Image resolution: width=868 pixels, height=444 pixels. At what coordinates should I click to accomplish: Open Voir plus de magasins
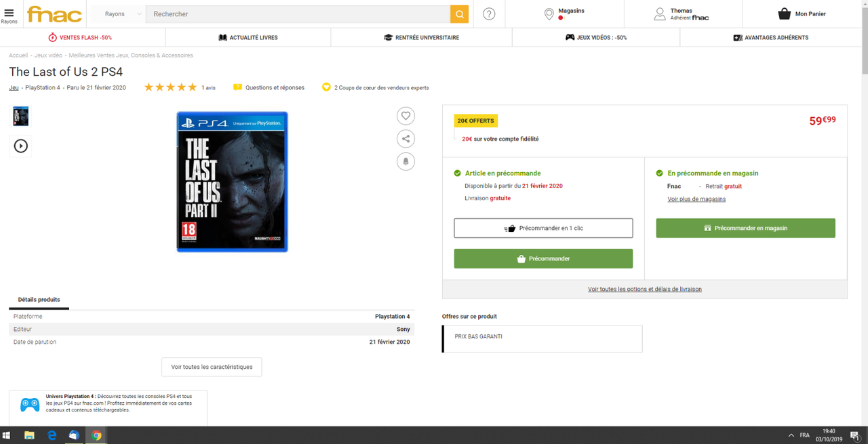(x=696, y=199)
